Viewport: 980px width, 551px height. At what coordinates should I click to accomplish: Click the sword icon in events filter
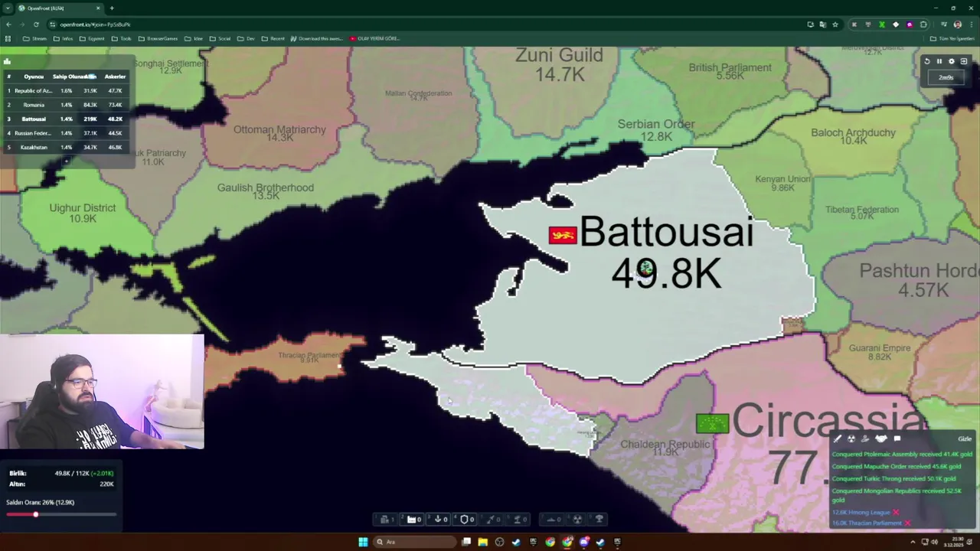click(x=838, y=439)
